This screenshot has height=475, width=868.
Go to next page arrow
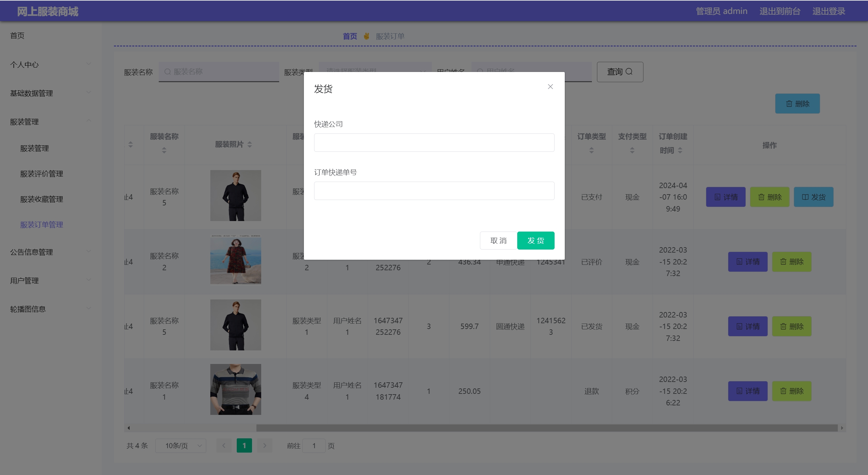click(265, 446)
